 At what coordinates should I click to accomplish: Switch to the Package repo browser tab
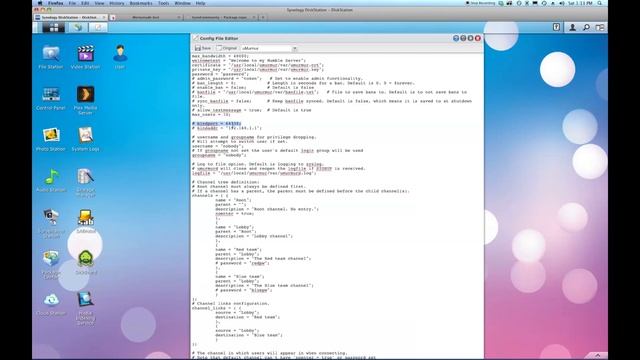[x=220, y=17]
